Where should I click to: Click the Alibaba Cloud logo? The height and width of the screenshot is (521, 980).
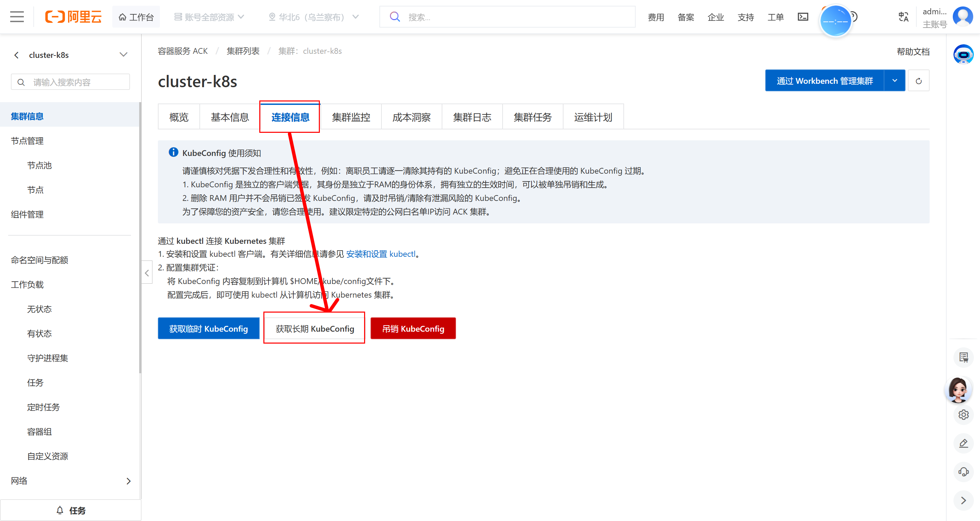(73, 17)
